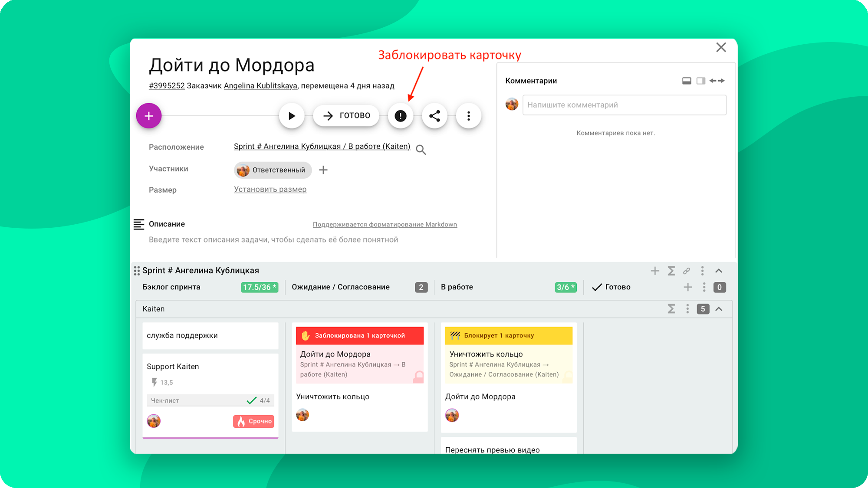The image size is (868, 488).
Task: Click Установить размер link
Action: point(270,189)
